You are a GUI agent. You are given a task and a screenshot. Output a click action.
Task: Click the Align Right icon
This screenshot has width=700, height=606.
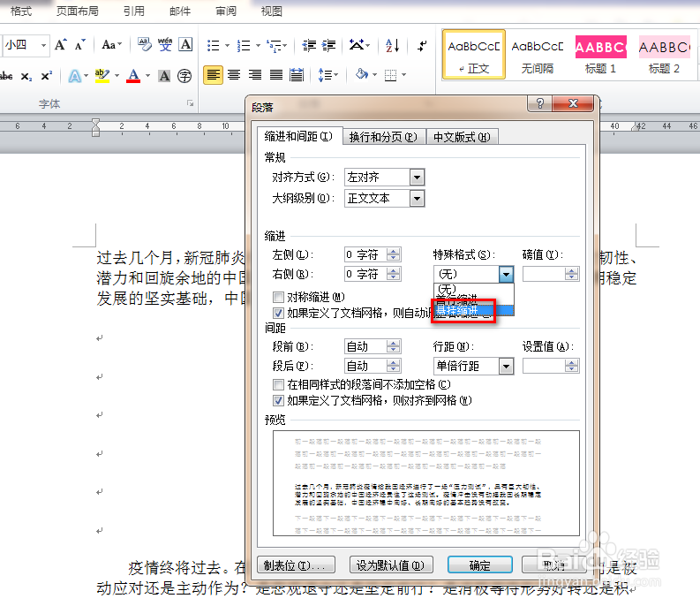coord(255,75)
